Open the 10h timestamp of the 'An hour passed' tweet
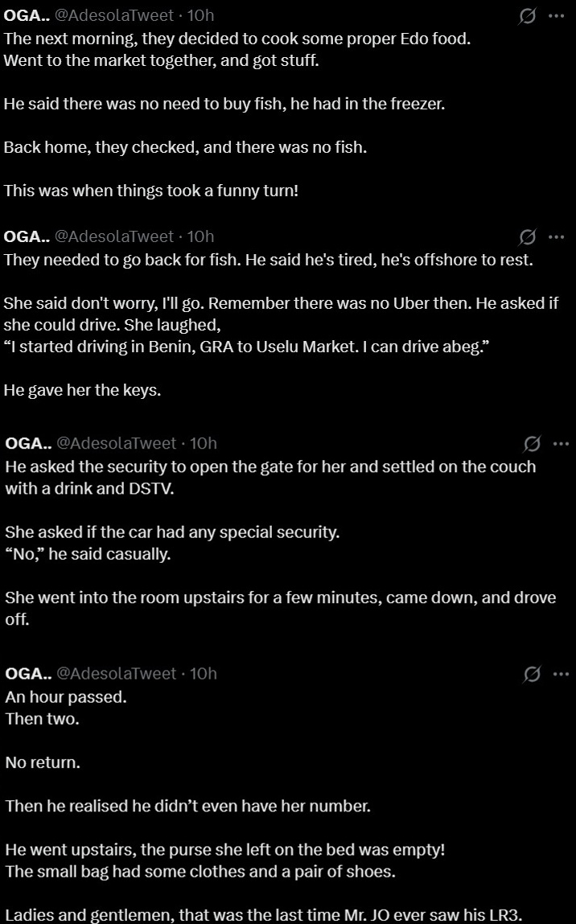 204,673
